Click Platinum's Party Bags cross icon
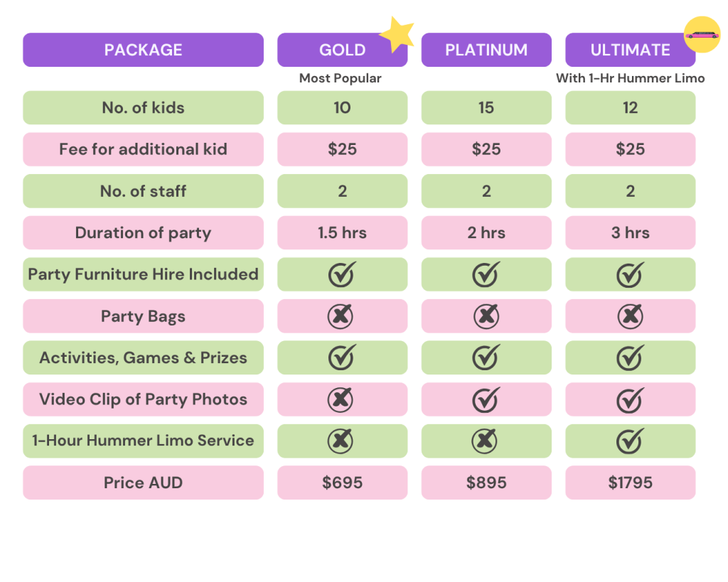Screen dimensions: 728x582 click(x=486, y=316)
